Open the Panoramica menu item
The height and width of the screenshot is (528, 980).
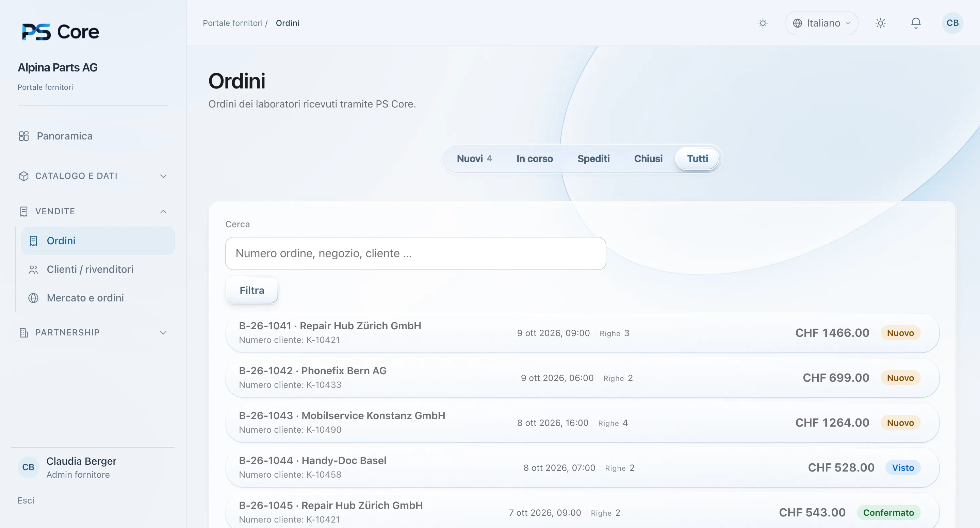click(x=93, y=136)
